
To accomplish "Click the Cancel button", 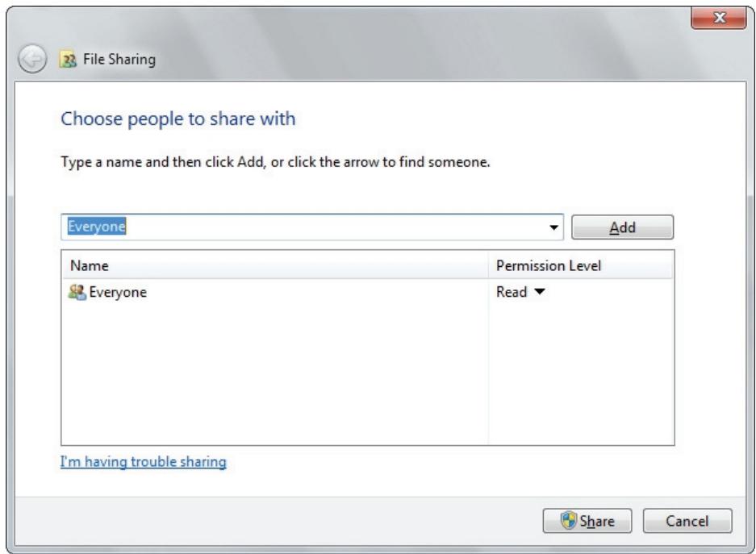I will (x=687, y=521).
